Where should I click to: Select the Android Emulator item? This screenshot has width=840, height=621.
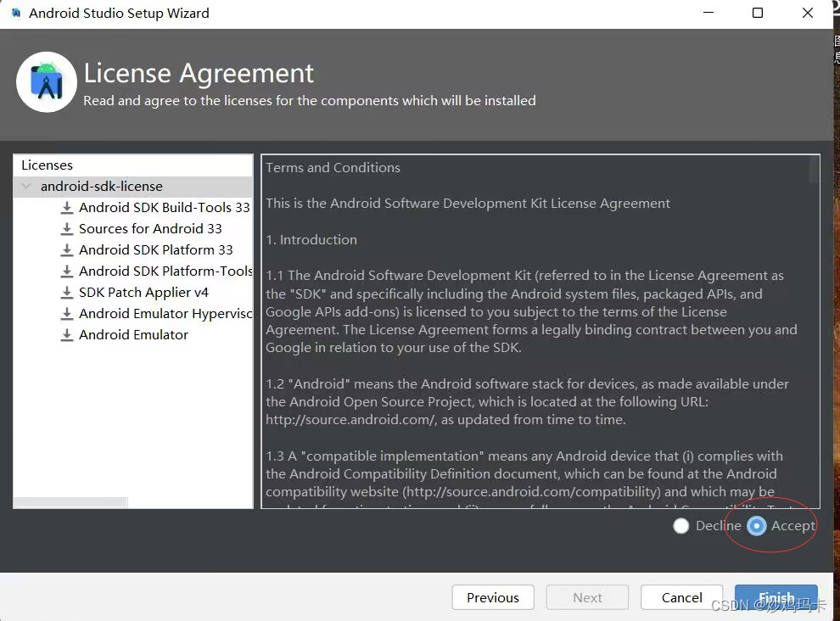(x=134, y=335)
